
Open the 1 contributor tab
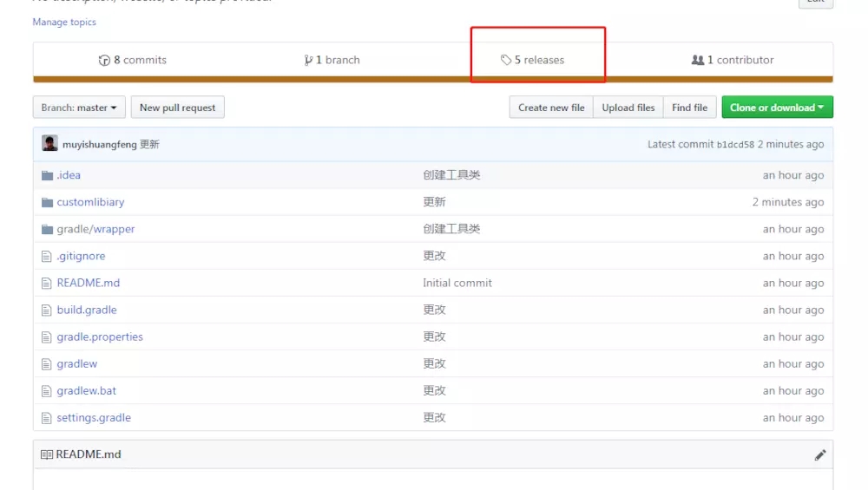[733, 60]
